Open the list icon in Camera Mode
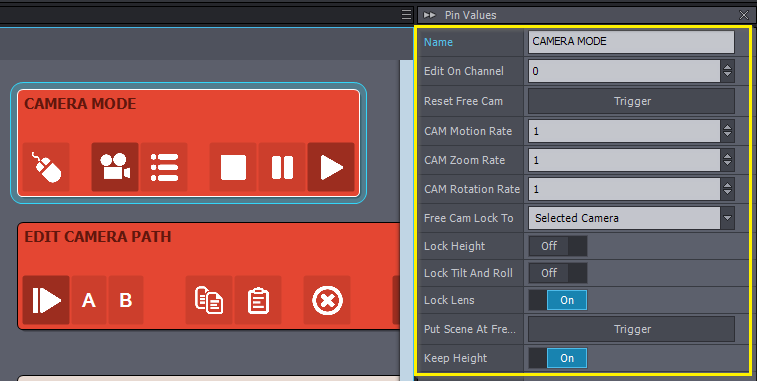Image resolution: width=757 pixels, height=381 pixels. (x=164, y=167)
